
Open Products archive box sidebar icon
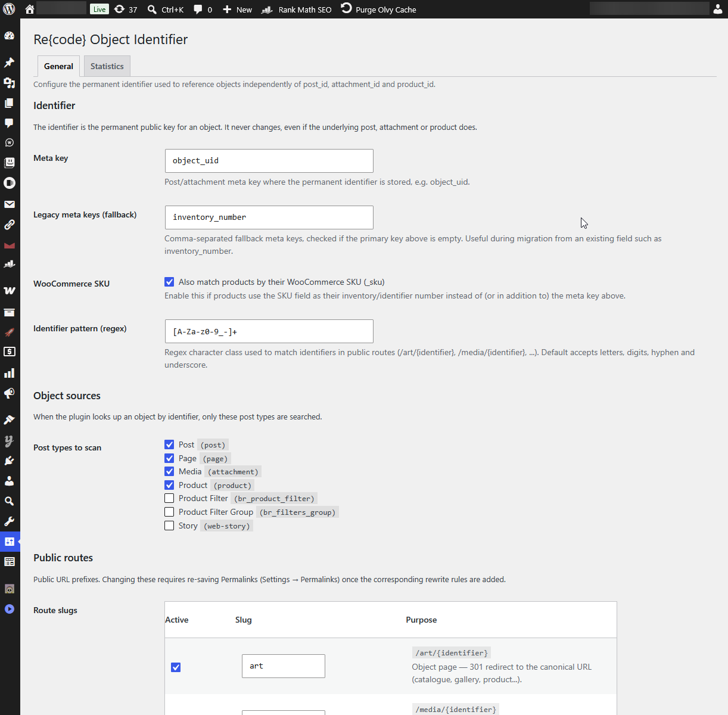pyautogui.click(x=9, y=312)
